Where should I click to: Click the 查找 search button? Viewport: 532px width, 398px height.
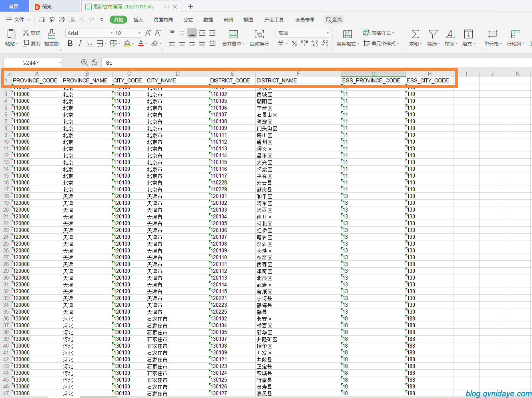coord(334,19)
